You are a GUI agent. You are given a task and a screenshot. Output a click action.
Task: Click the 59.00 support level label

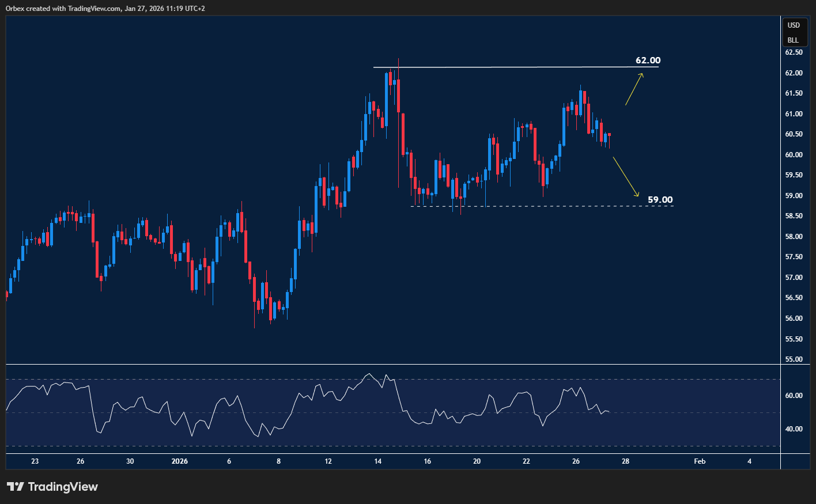(x=660, y=200)
